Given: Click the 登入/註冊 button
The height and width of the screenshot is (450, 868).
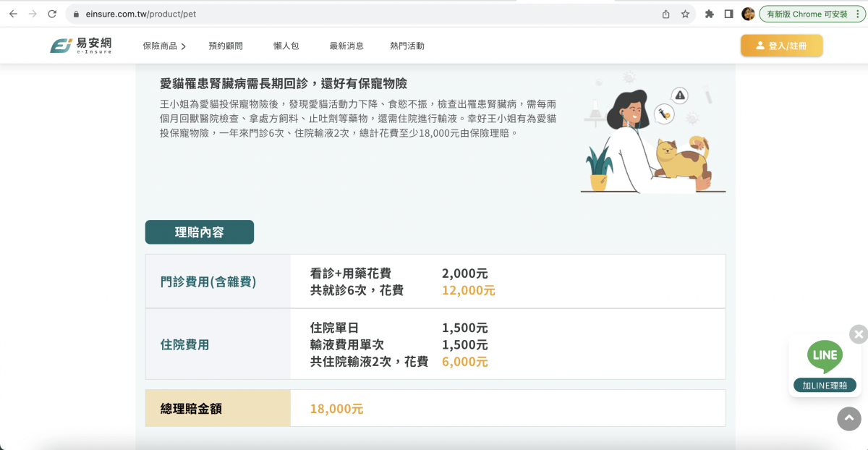Looking at the screenshot, I should pos(781,45).
